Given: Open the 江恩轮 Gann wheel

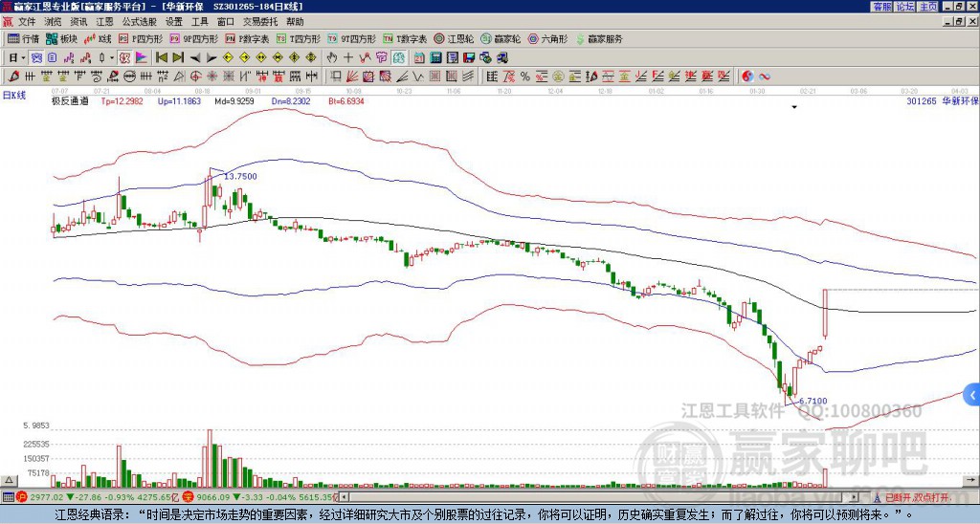Looking at the screenshot, I should [x=454, y=38].
